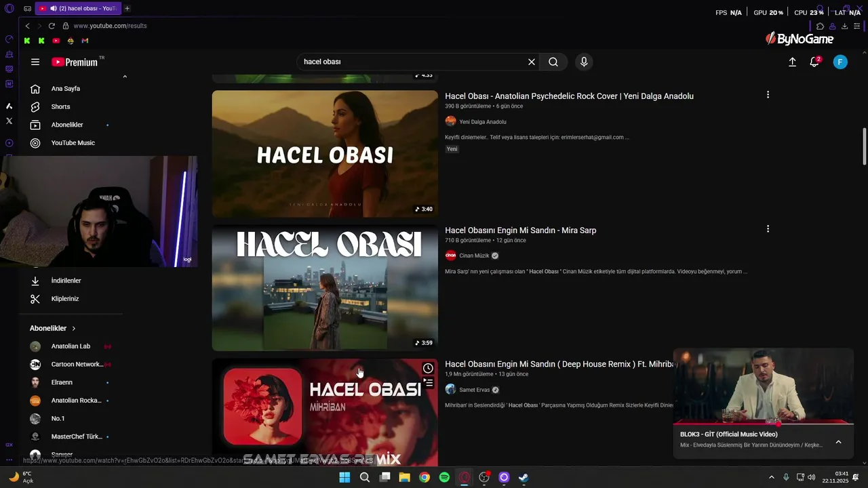The width and height of the screenshot is (868, 488).
Task: Open a new browser tab
Action: [127, 8]
